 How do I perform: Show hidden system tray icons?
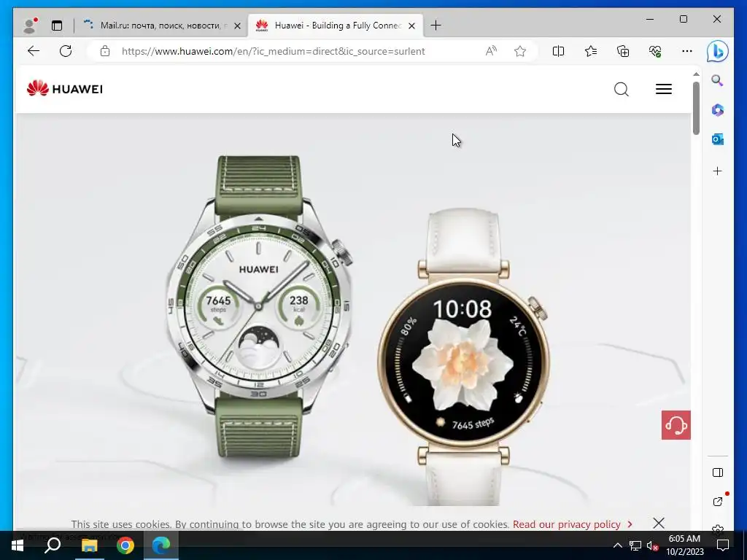point(617,545)
